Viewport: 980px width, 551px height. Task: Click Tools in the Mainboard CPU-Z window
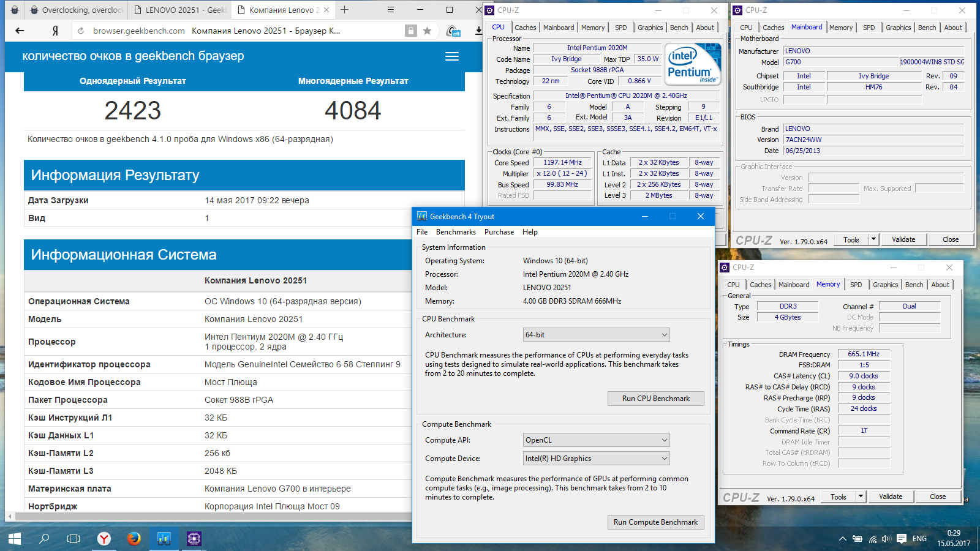851,240
